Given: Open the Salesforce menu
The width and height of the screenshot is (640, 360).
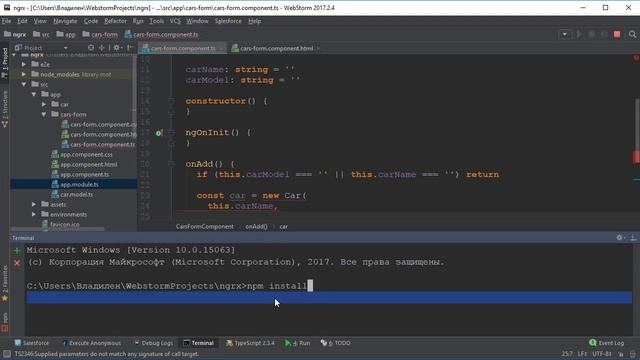Looking at the screenshot, I should pyautogui.click(x=228, y=21).
